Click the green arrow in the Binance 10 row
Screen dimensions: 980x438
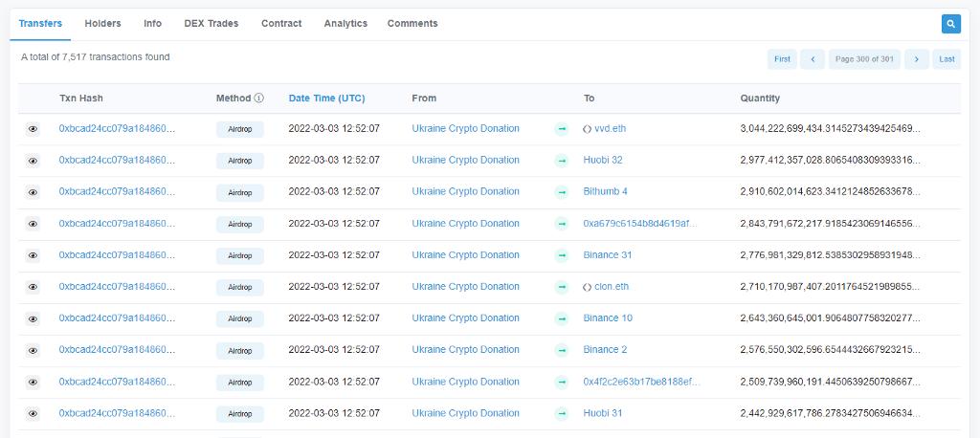[562, 318]
